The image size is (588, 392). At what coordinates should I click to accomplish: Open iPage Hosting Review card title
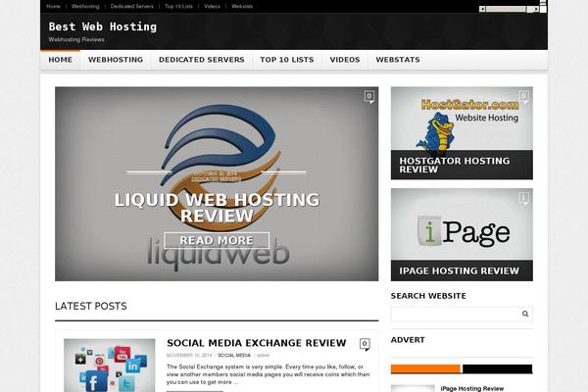click(459, 270)
